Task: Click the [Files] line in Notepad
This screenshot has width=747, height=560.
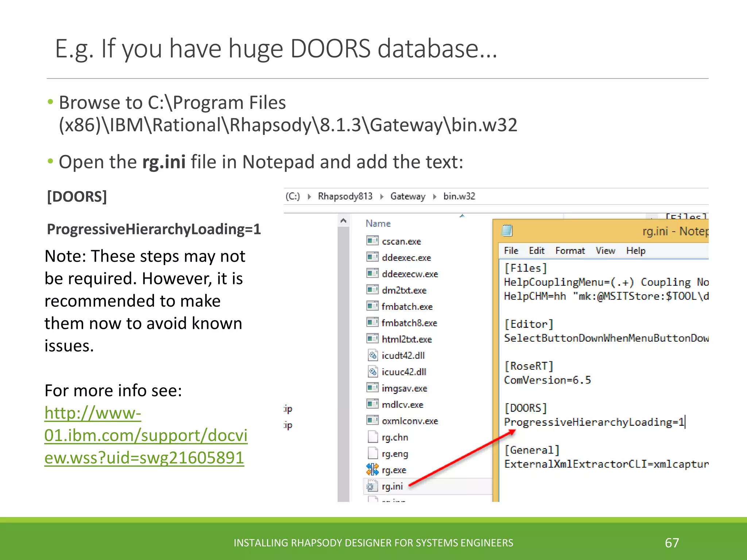Action: coord(526,268)
